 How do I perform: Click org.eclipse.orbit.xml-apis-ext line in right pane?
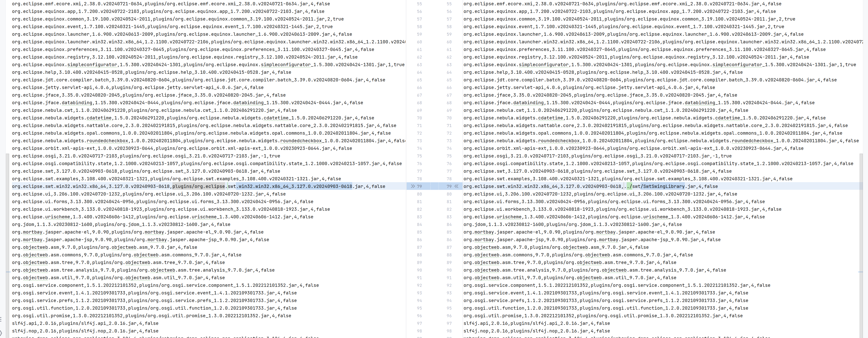633,149
